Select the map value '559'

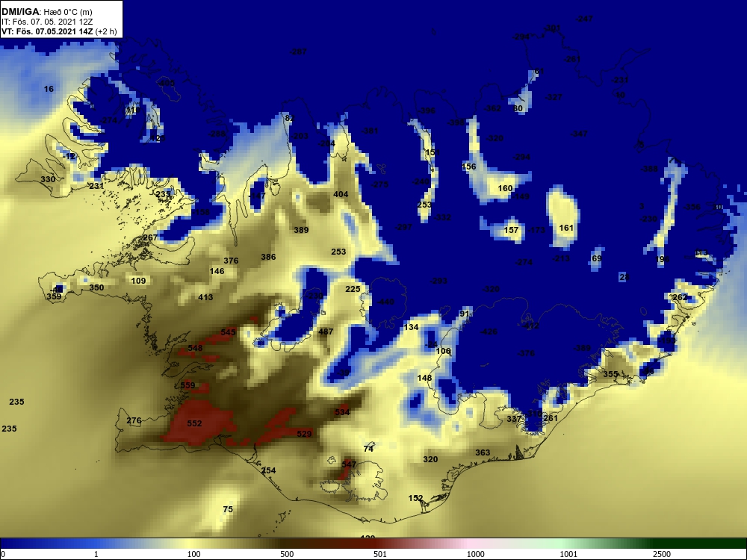coord(187,385)
